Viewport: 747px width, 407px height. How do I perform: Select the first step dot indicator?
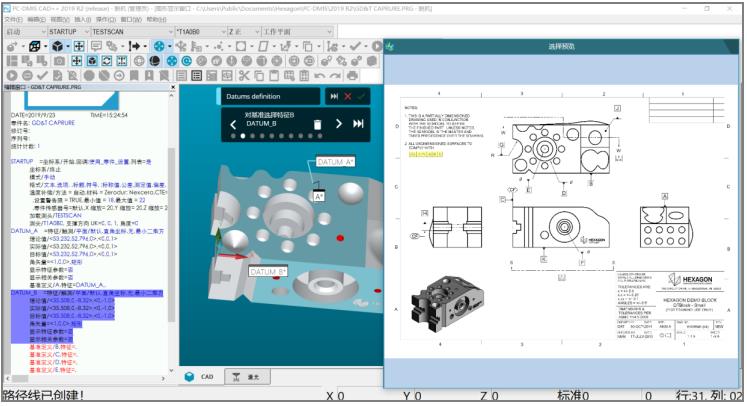[233, 135]
